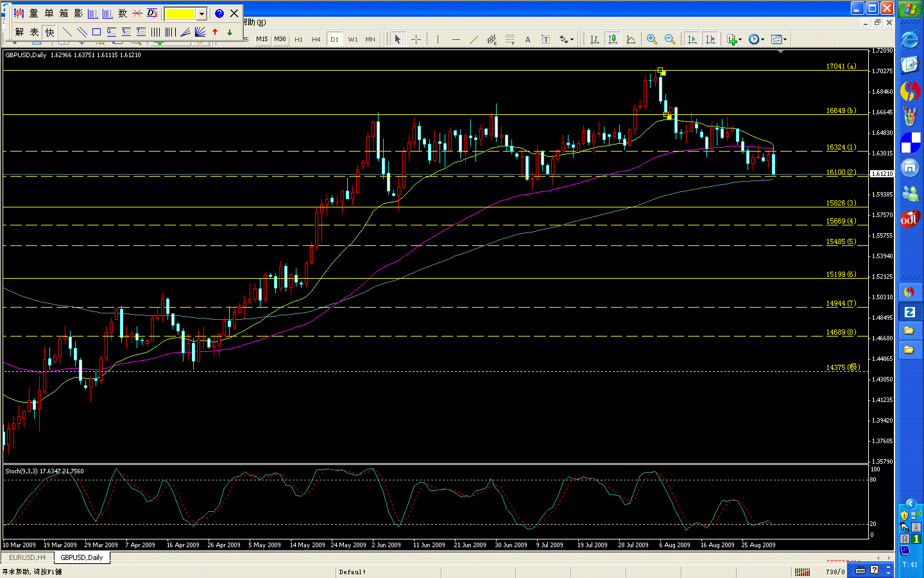Select the cursor arrow tool
Screen dimensions: 924x578
click(397, 39)
